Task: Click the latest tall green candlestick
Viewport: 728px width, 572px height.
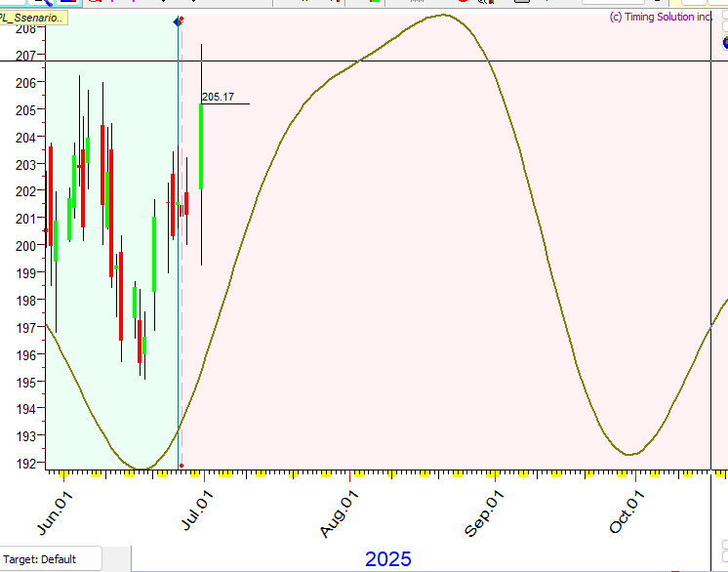Action: [201, 146]
